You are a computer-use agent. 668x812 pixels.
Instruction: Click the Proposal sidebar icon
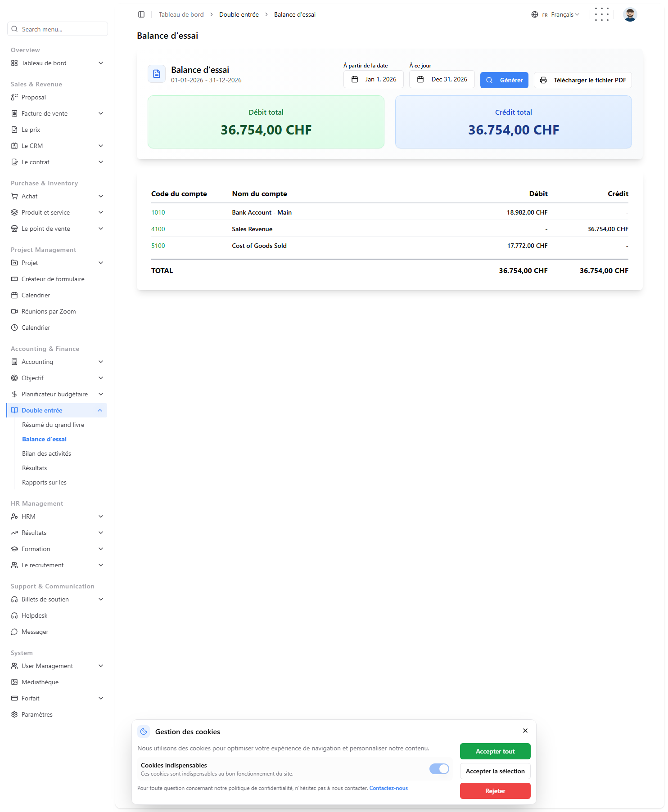pos(14,97)
